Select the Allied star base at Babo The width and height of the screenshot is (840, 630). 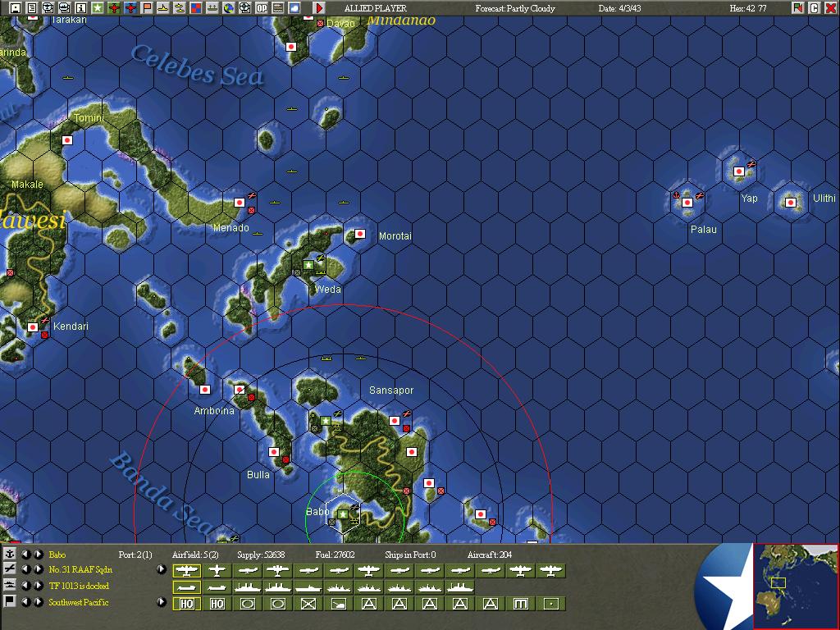pos(343,514)
